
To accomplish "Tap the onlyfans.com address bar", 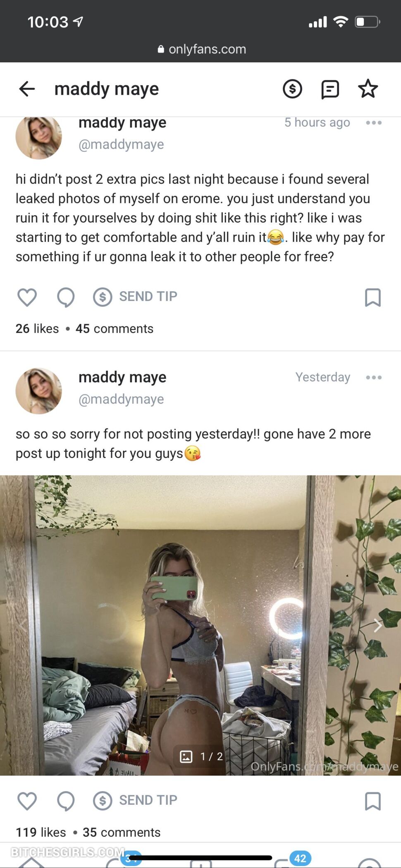I will 202,49.
